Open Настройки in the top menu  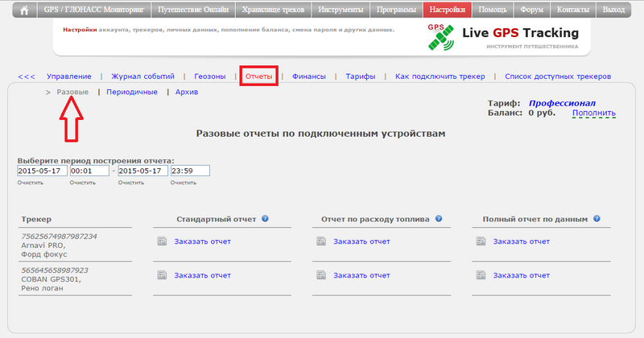coord(447,10)
